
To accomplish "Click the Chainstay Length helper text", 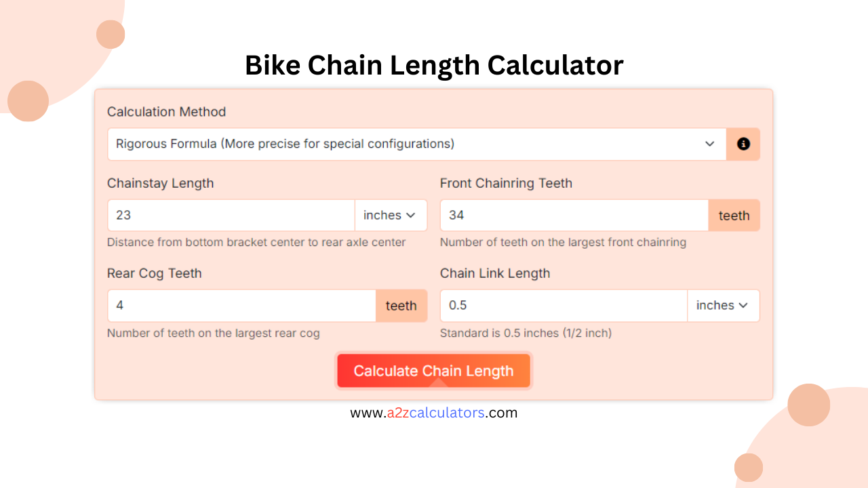I will tap(256, 242).
